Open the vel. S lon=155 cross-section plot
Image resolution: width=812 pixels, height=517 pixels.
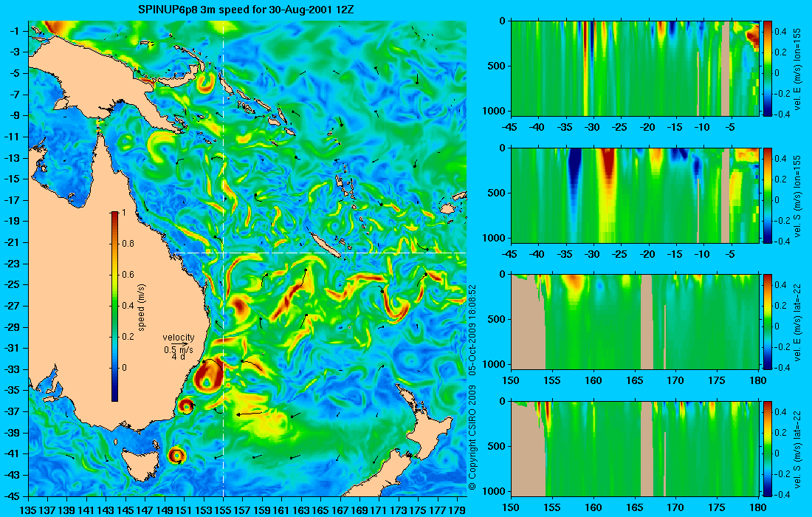(635, 195)
